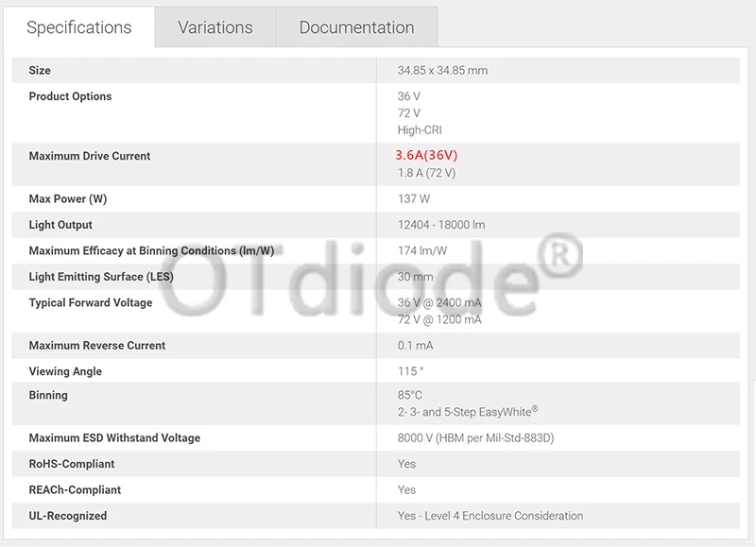
Task: Click the Max Power (W) label
Action: coord(68,198)
